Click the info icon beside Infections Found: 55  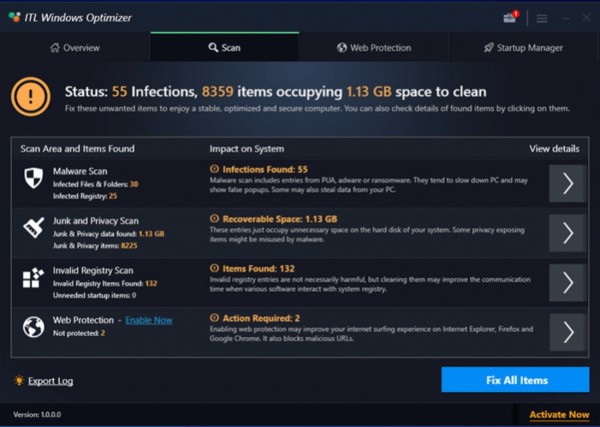click(214, 169)
